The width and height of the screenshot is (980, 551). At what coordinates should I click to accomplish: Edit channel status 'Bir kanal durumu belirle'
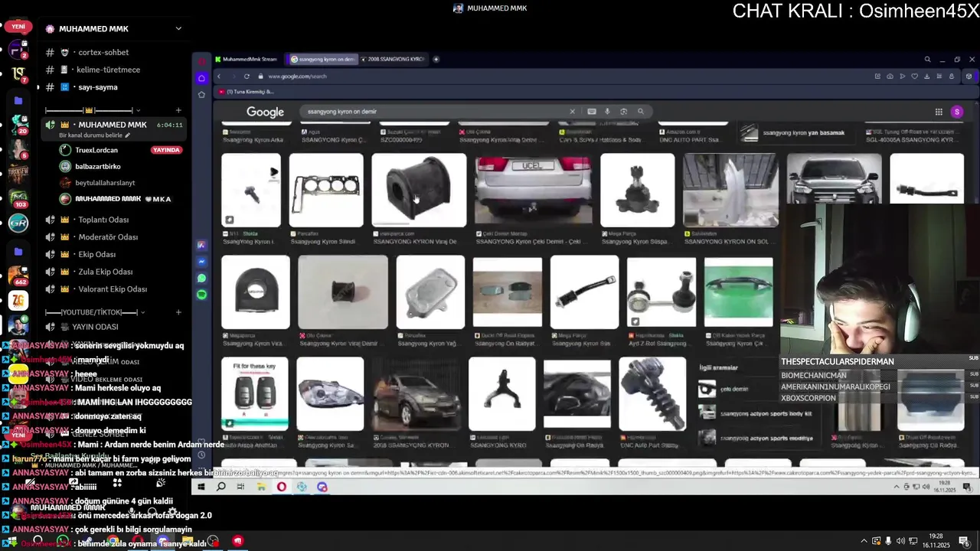tap(94, 135)
